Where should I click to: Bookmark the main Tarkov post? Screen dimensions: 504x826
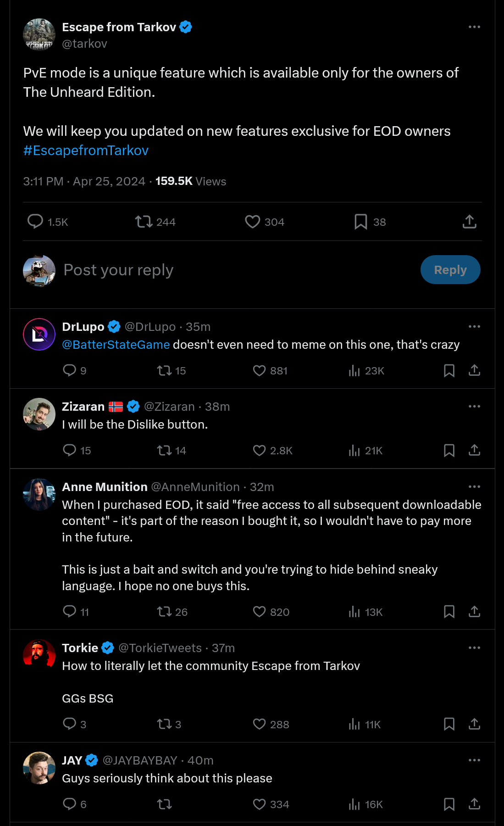click(x=360, y=222)
